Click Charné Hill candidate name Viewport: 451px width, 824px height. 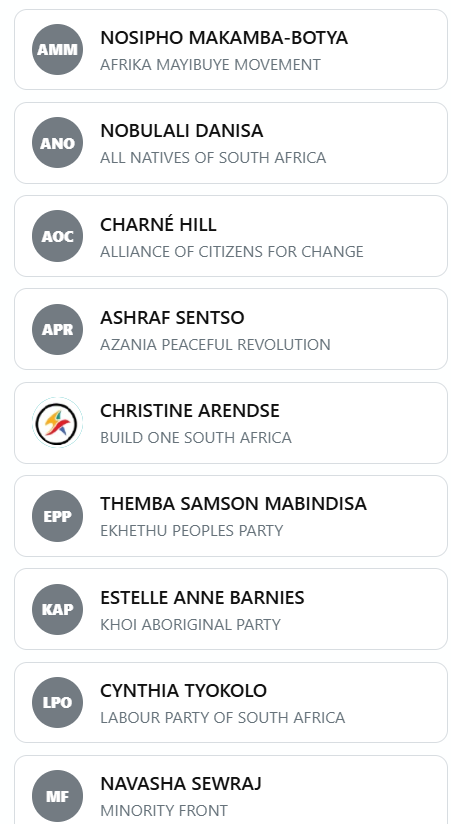[x=158, y=224]
